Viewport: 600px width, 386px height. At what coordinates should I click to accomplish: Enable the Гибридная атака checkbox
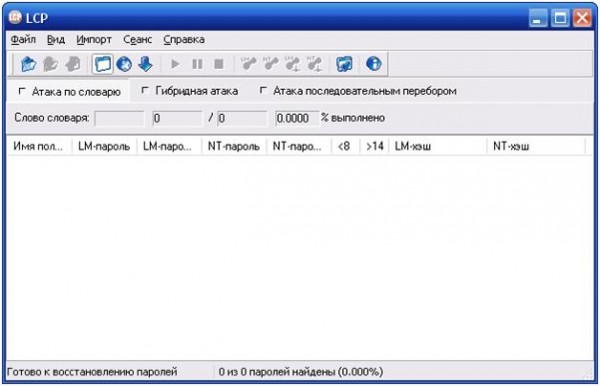(145, 91)
